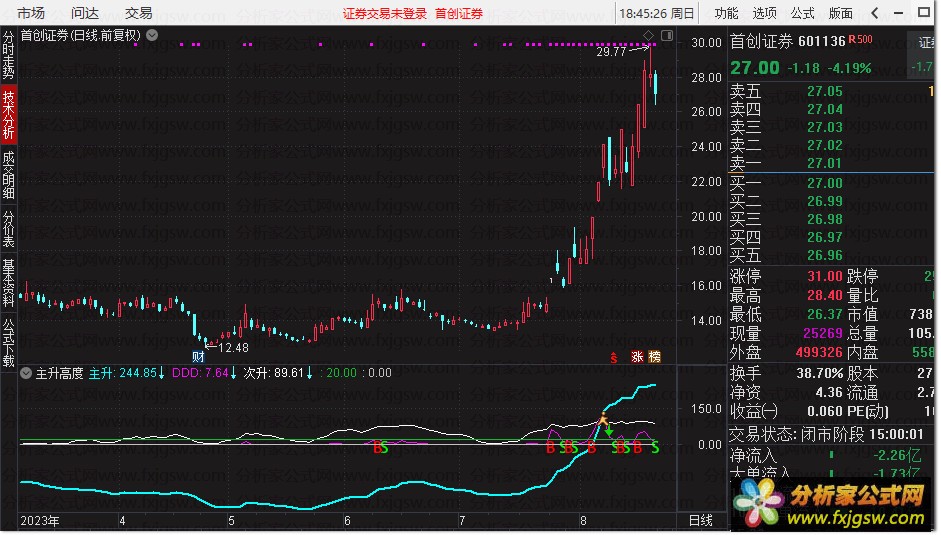Click the green down arrow signal on indicator

[609, 430]
